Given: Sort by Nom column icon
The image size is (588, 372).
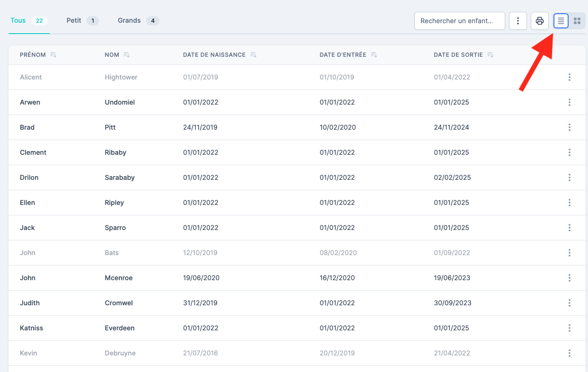Looking at the screenshot, I should [126, 55].
